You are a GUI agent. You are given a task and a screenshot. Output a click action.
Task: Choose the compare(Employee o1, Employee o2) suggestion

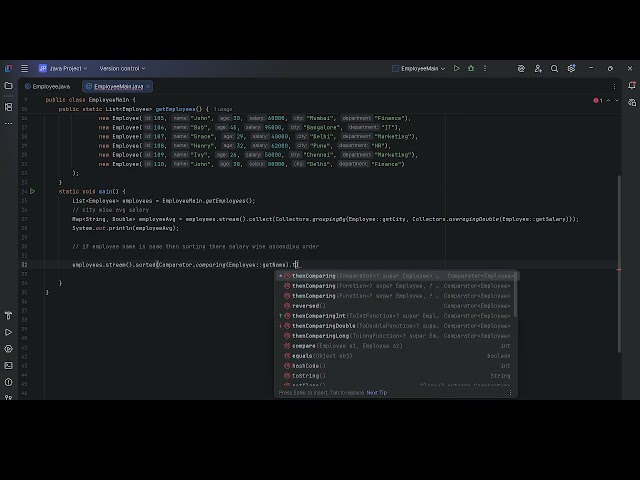[397, 346]
